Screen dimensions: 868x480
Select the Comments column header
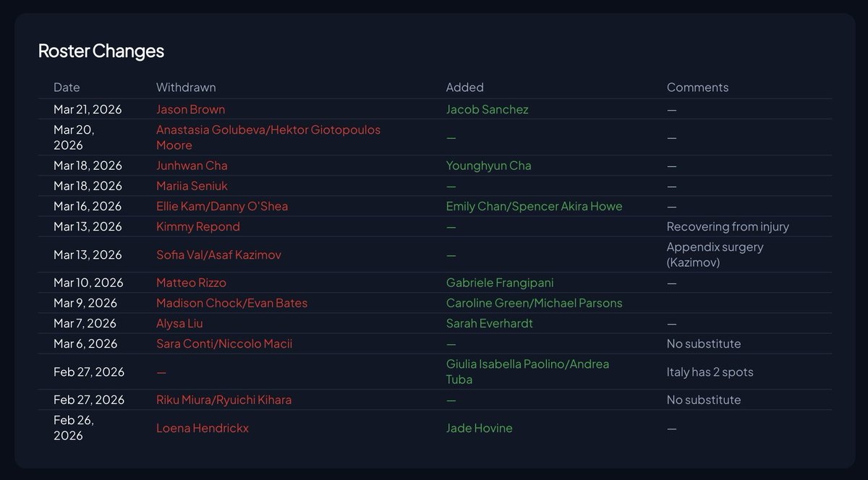(697, 87)
